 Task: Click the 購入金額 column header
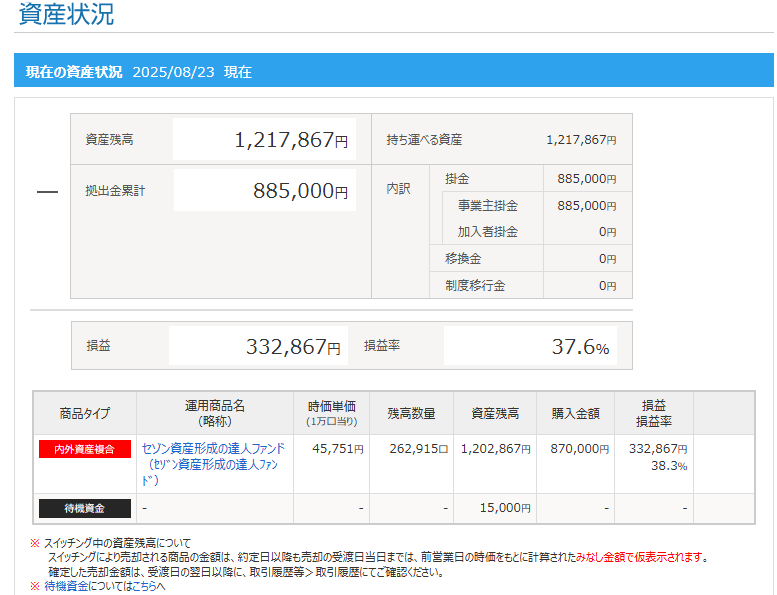click(x=575, y=413)
